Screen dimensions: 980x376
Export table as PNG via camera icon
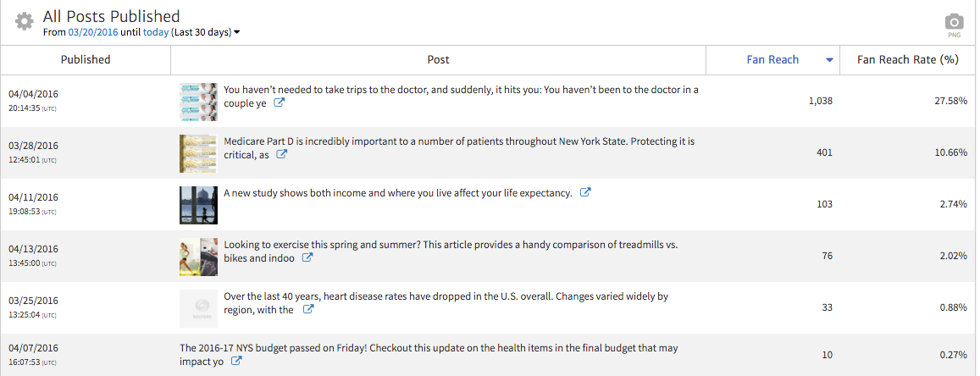click(x=954, y=23)
